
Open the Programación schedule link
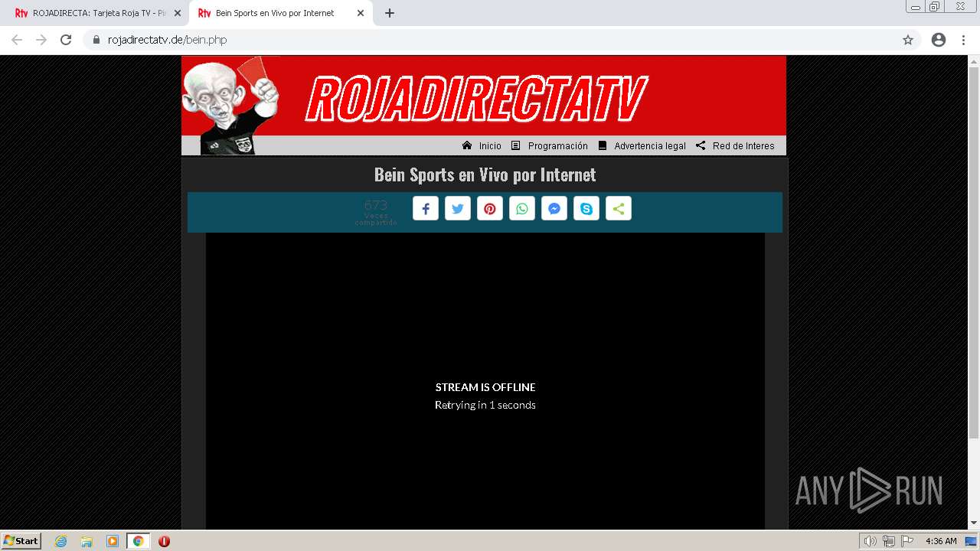(557, 146)
